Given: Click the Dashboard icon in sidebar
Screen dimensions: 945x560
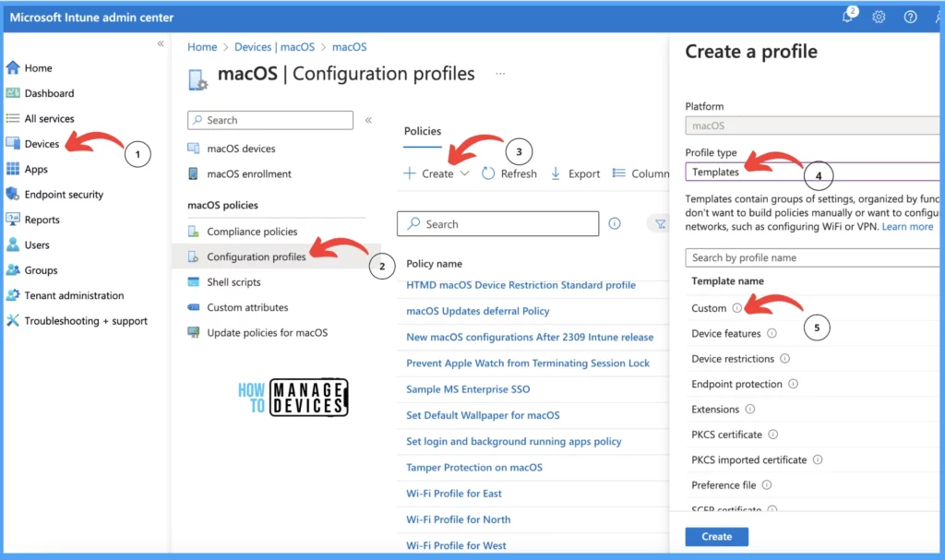Looking at the screenshot, I should point(13,93).
